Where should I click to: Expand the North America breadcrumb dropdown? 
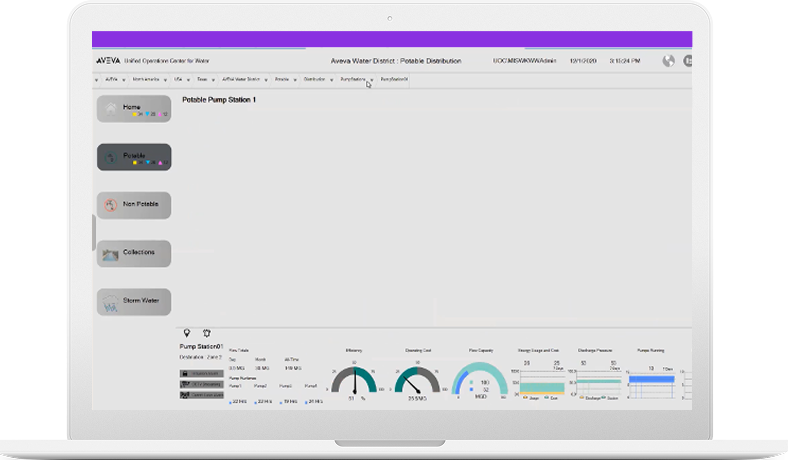click(165, 80)
